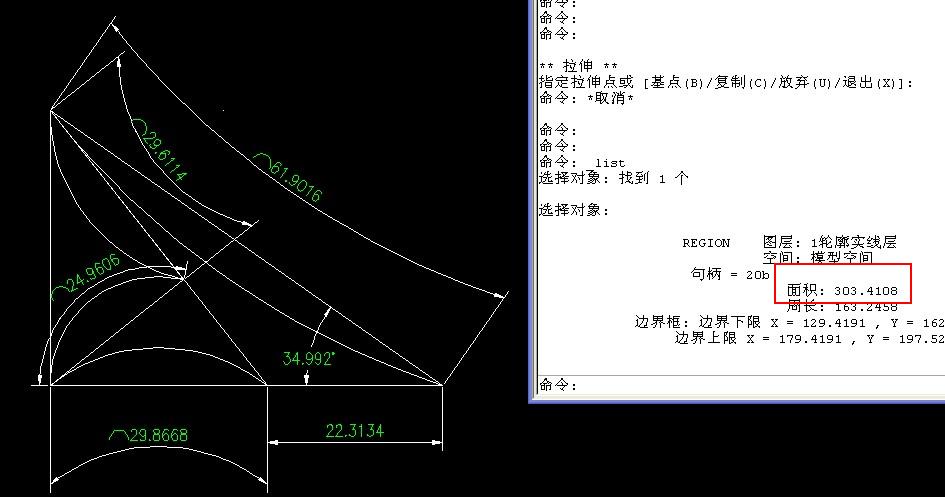Click the '句柄 = 20b' handle entry

coord(730,274)
